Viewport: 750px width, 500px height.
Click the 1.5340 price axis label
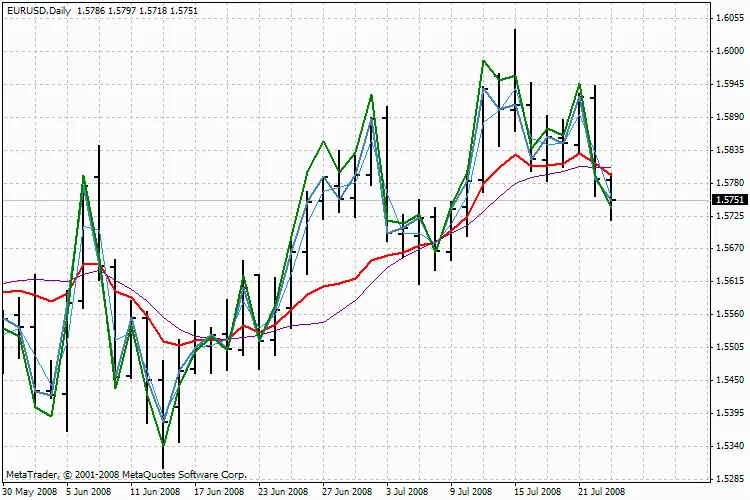(x=729, y=445)
